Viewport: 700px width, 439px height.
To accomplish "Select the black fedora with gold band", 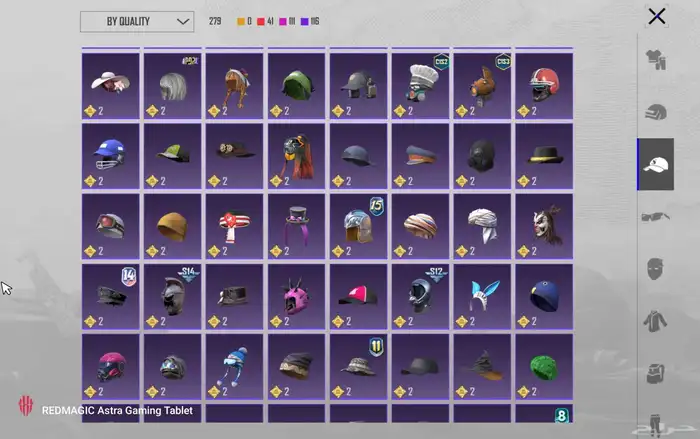I will point(544,156).
